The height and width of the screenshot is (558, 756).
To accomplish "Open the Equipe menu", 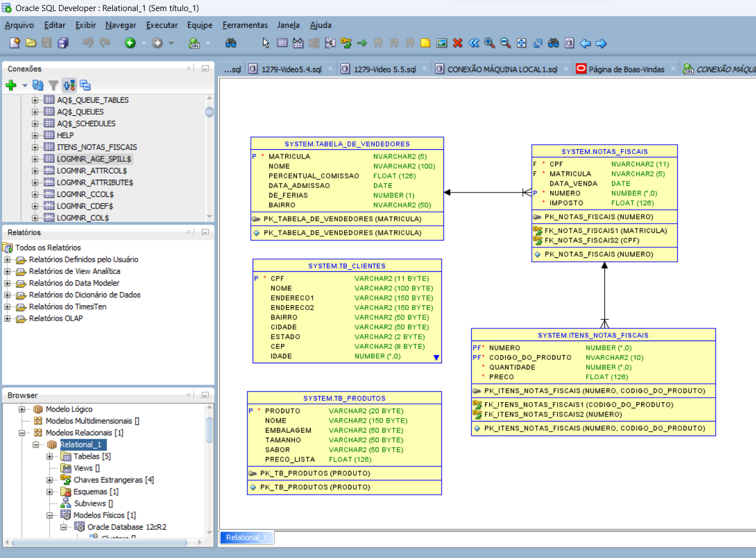I will [200, 25].
